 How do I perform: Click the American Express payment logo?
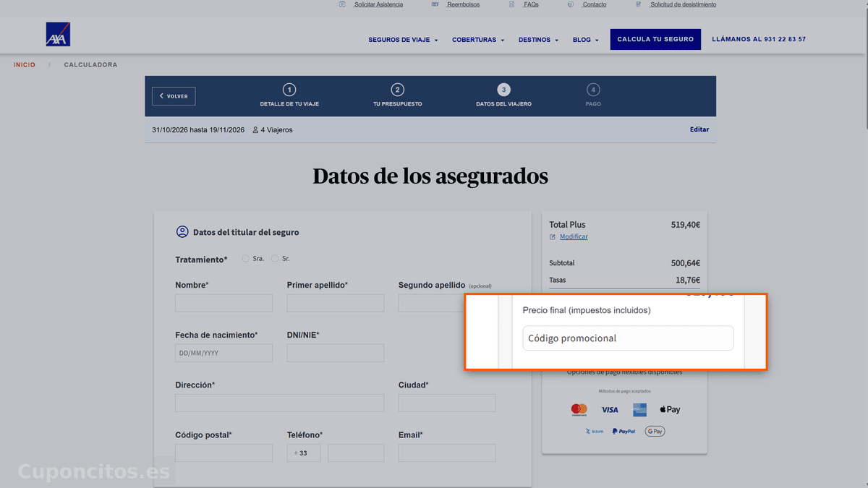(639, 410)
